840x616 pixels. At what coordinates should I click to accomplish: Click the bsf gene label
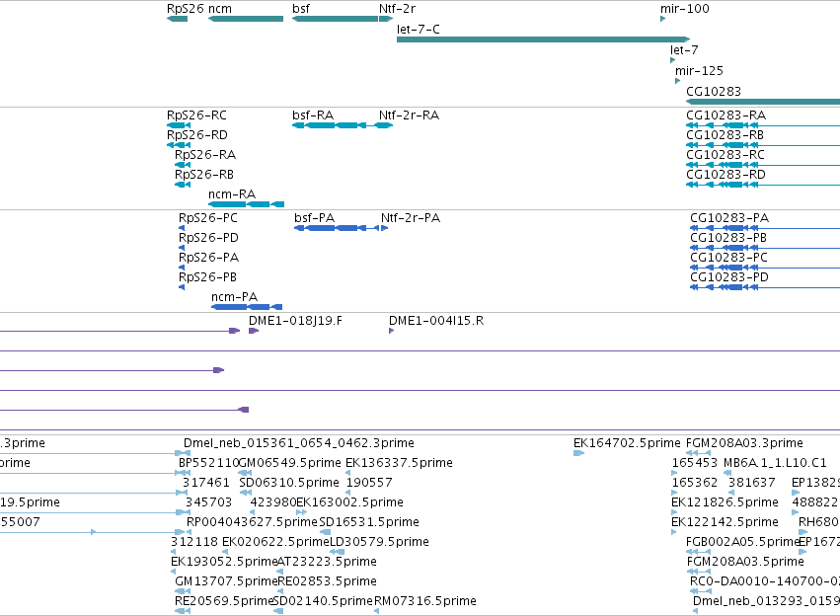[300, 9]
